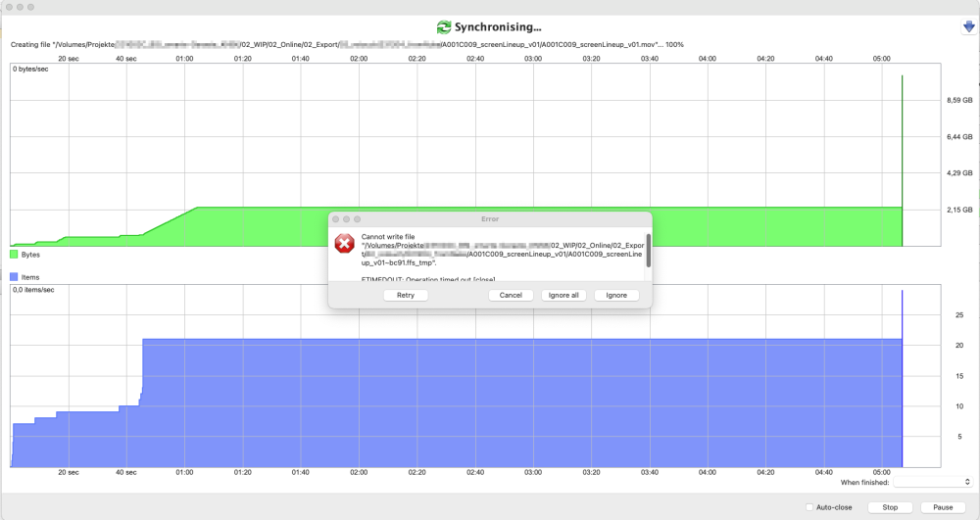
Task: Enable the Auto-close checkbox
Action: tap(809, 507)
